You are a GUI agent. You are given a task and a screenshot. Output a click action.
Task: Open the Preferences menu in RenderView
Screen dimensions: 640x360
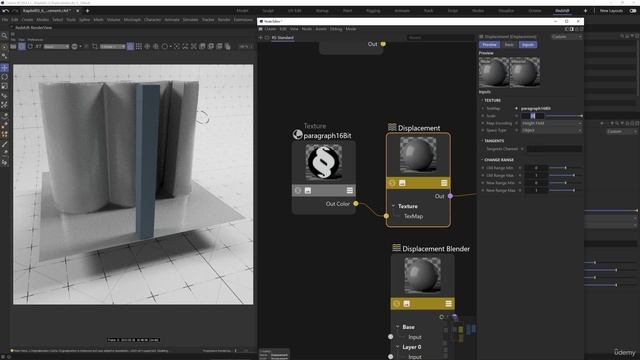coord(35,40)
